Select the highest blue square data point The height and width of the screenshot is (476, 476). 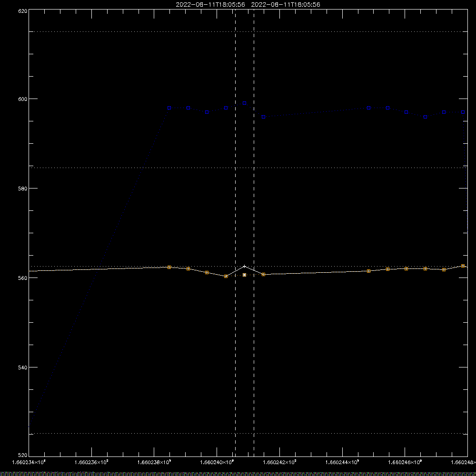[x=244, y=103]
